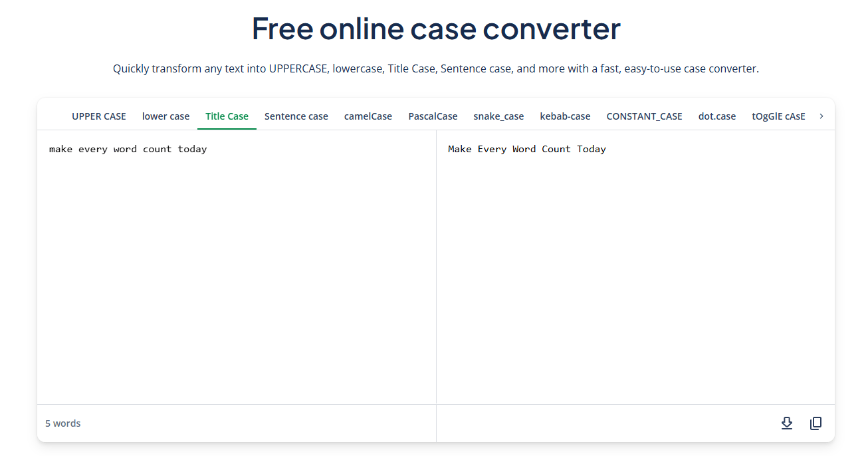Open the dot.case converter tab
The height and width of the screenshot is (456, 868).
coord(716,116)
